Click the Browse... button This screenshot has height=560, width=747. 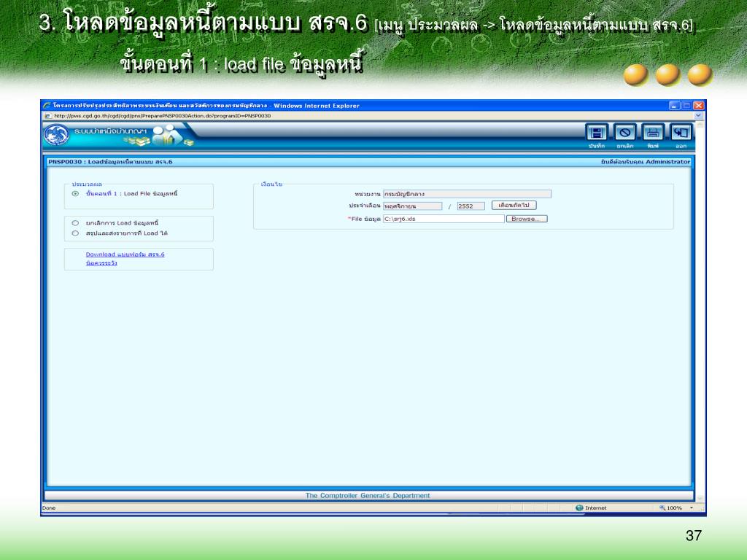point(527,219)
